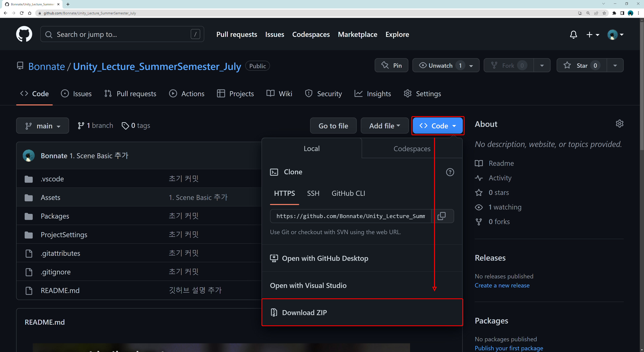Open the browser extensions puzzle icon
644x352 pixels.
614,13
